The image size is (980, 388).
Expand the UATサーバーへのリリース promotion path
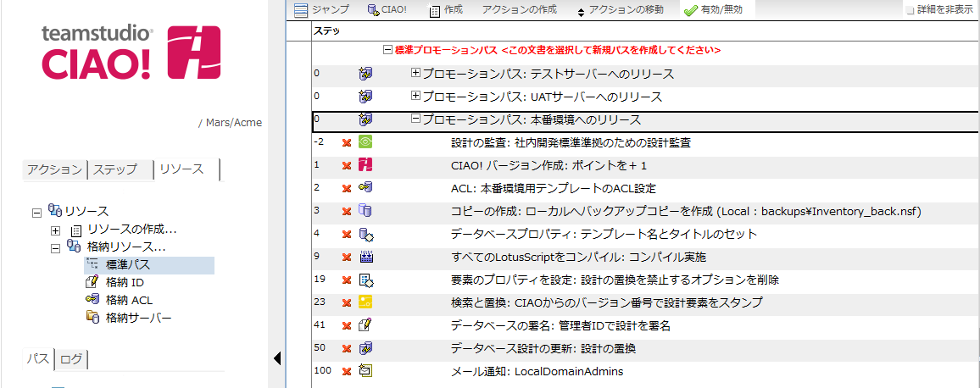415,97
